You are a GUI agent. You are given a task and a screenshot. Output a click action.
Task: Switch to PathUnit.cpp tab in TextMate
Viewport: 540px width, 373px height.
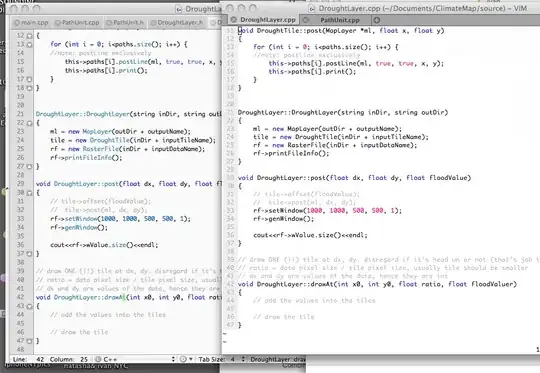(x=78, y=23)
